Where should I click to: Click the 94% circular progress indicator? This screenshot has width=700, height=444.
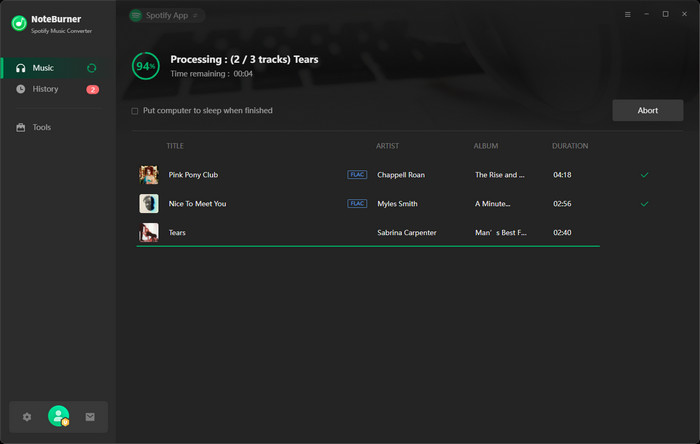coord(146,66)
